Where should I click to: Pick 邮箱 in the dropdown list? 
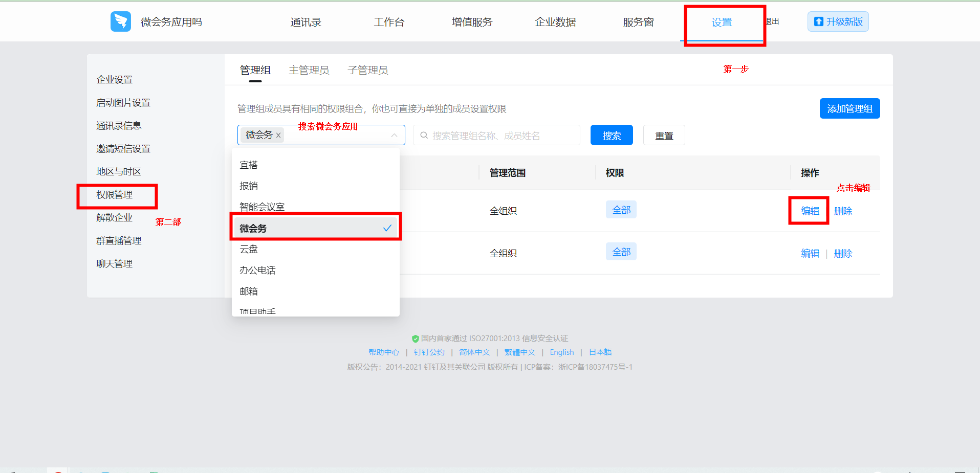316,291
